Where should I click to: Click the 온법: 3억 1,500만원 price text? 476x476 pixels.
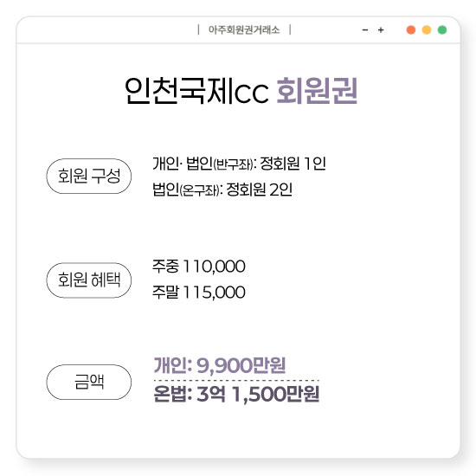236,394
